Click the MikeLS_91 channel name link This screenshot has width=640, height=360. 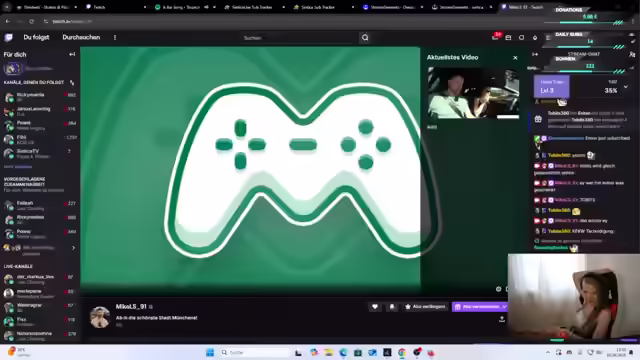(131, 307)
